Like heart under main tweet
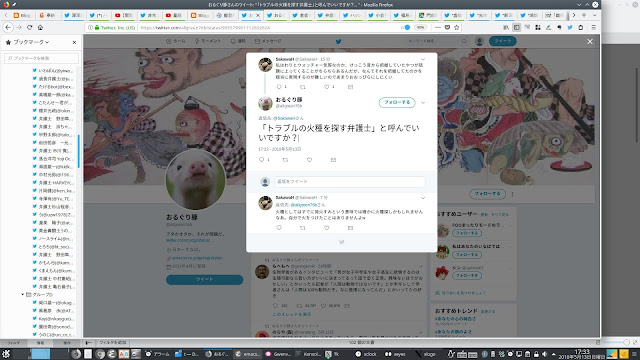 tap(309, 160)
